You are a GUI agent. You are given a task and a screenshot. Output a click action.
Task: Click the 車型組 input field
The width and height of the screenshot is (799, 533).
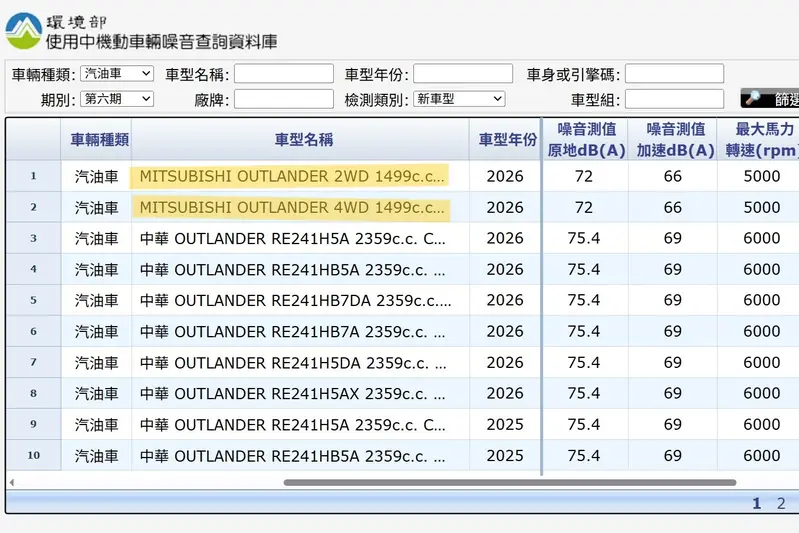(674, 99)
